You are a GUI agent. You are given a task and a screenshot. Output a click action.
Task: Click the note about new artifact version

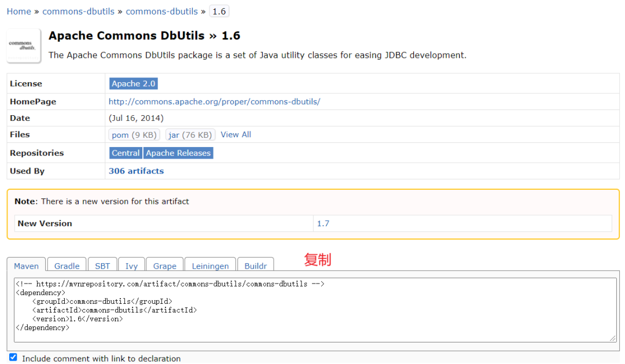102,202
